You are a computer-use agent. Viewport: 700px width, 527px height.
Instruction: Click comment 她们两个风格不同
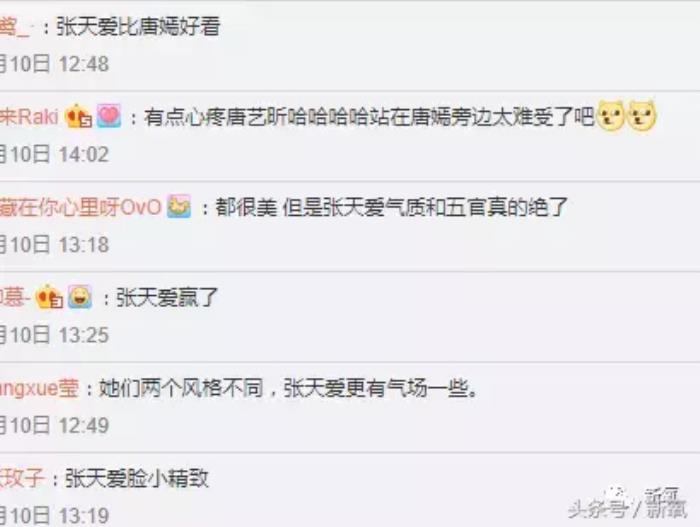[x=181, y=388]
